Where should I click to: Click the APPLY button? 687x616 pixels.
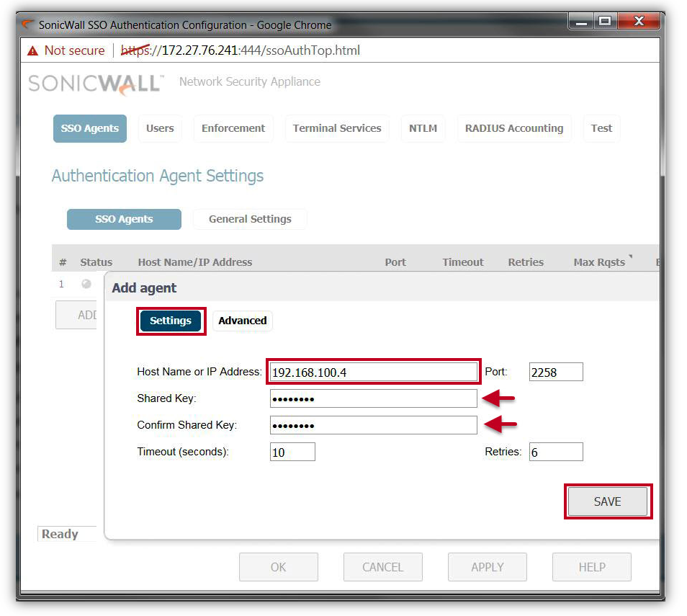point(488,567)
